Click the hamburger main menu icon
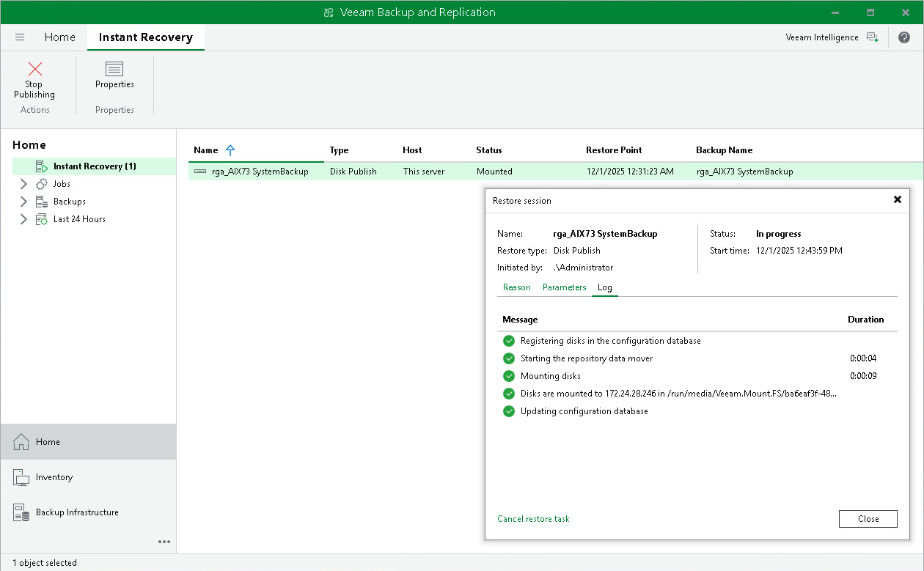 coord(19,37)
